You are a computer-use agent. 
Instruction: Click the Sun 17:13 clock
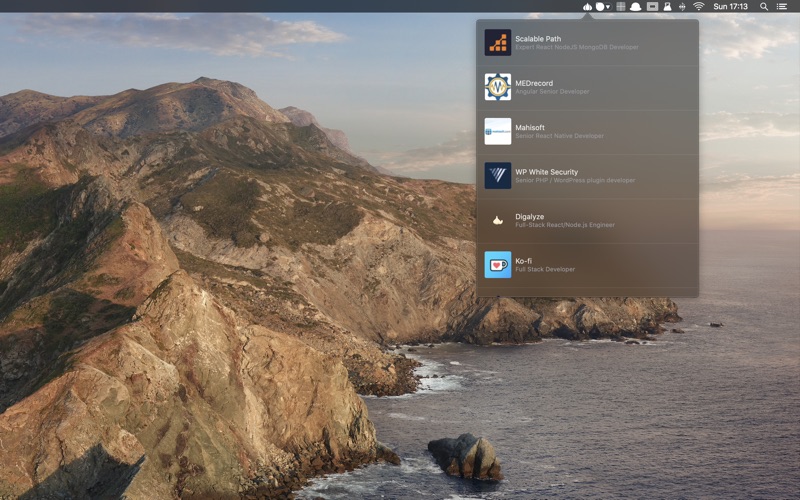(x=730, y=6)
